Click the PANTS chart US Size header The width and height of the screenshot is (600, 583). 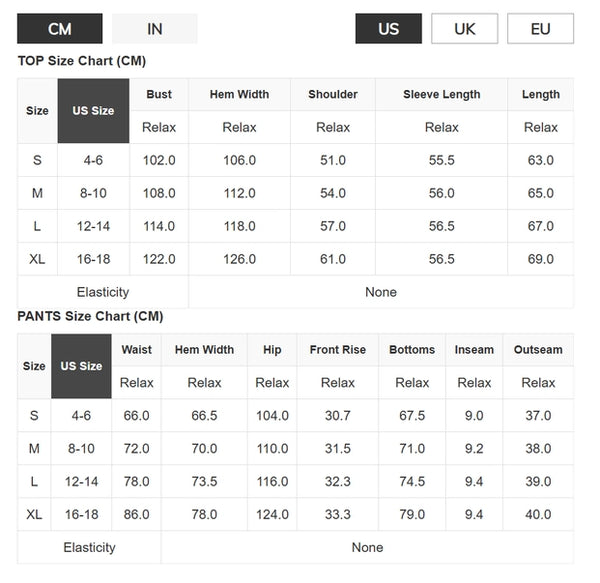82,366
